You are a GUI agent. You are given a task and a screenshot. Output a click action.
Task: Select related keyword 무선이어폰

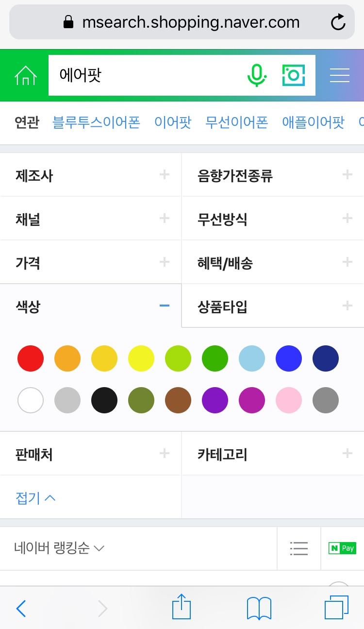[236, 122]
